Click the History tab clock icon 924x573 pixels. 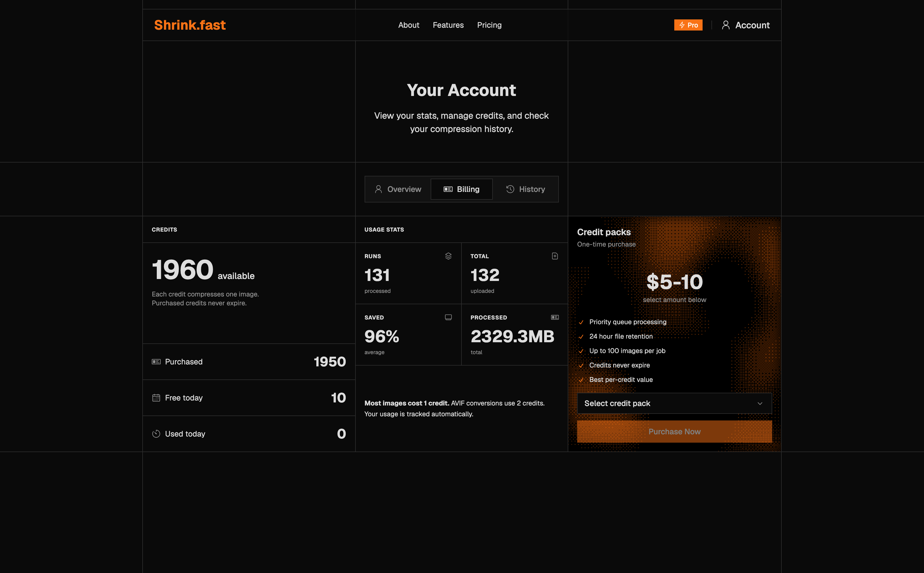tap(510, 189)
